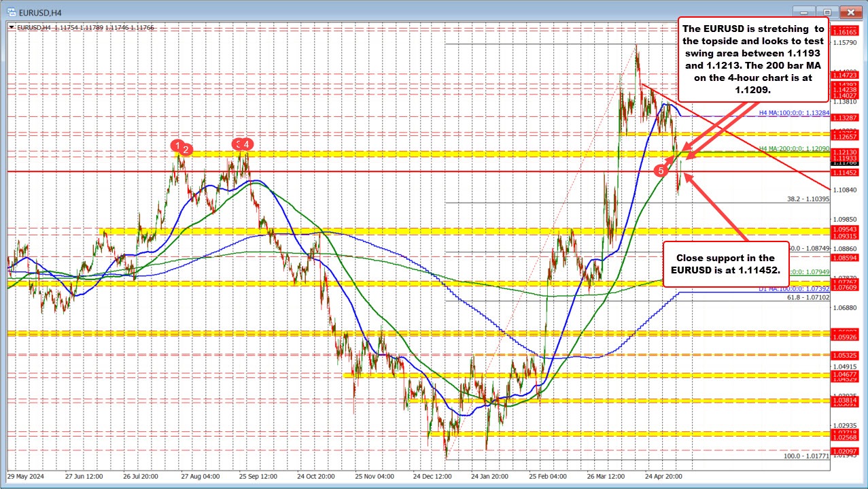868x489 pixels.
Task: Click the 29 May 2024 time axis label
Action: (27, 477)
